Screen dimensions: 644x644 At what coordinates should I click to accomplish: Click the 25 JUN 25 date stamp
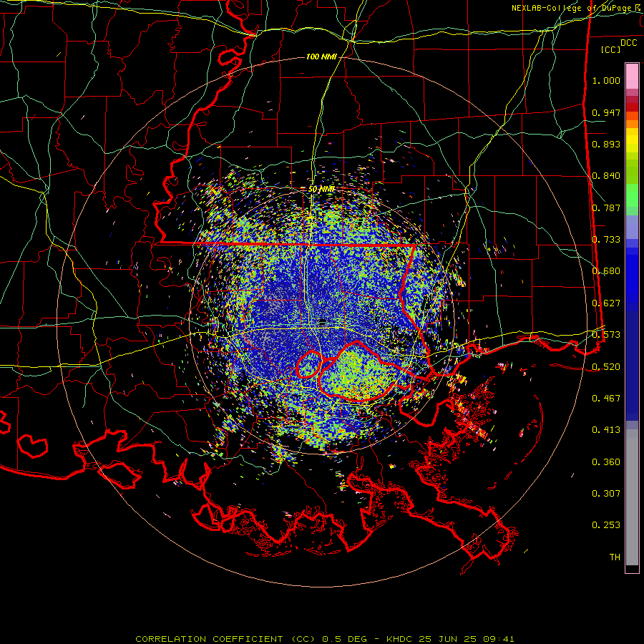(x=447, y=639)
